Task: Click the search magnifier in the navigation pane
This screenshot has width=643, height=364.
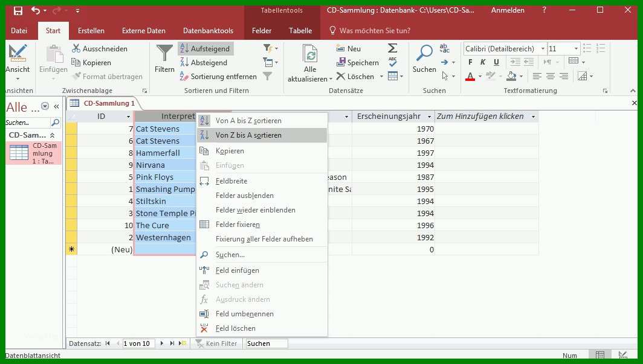Action: (x=55, y=123)
